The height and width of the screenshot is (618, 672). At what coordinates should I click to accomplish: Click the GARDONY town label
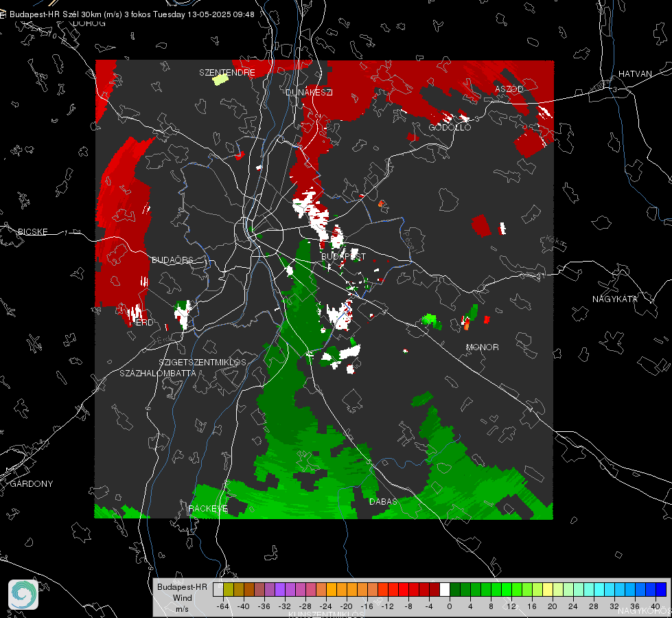(x=32, y=484)
